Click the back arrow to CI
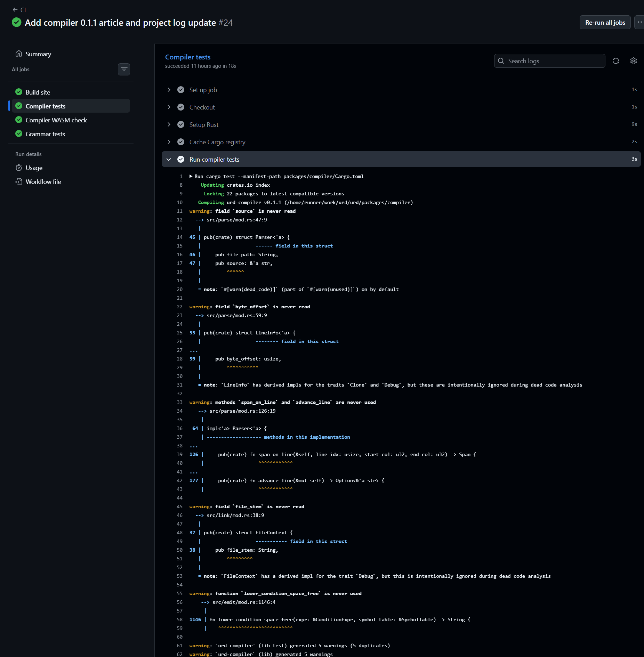 tap(15, 10)
